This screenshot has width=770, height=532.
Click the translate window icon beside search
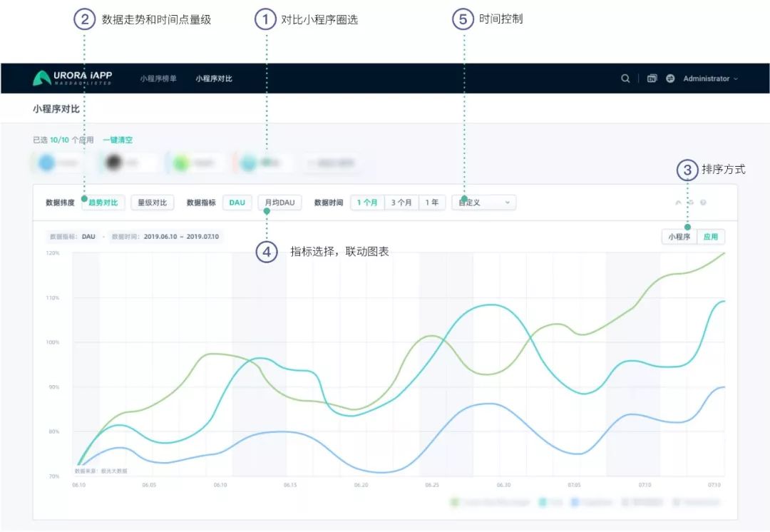click(652, 78)
